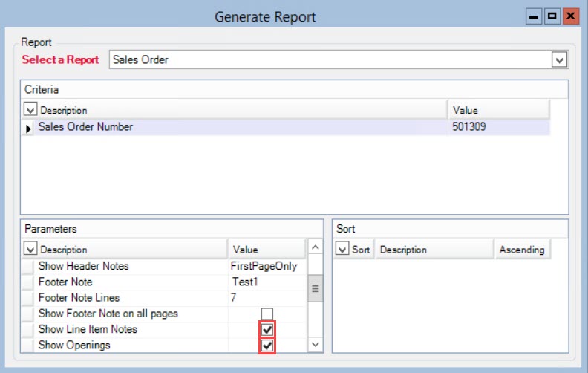Click the Criteria Description column header
588x373 pixels.
[238, 110]
